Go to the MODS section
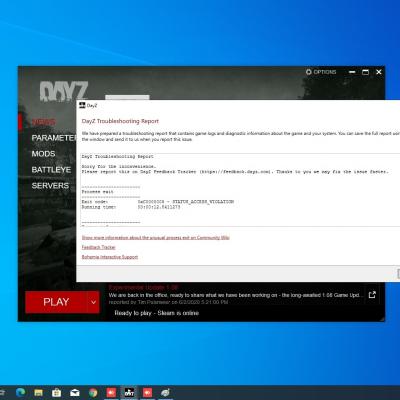The image size is (400, 400). point(43,154)
